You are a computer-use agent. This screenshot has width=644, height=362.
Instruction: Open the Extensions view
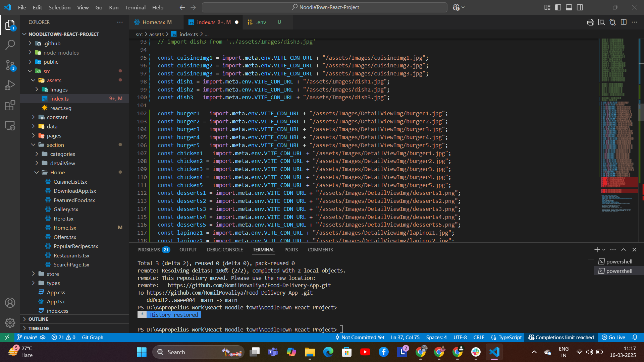(x=10, y=105)
